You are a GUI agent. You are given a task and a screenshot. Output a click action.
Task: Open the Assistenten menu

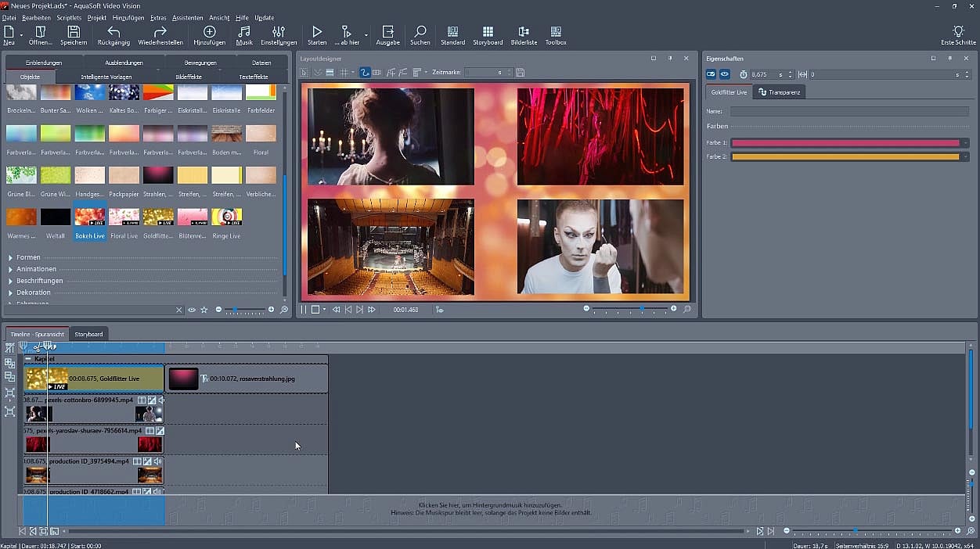pyautogui.click(x=187, y=17)
